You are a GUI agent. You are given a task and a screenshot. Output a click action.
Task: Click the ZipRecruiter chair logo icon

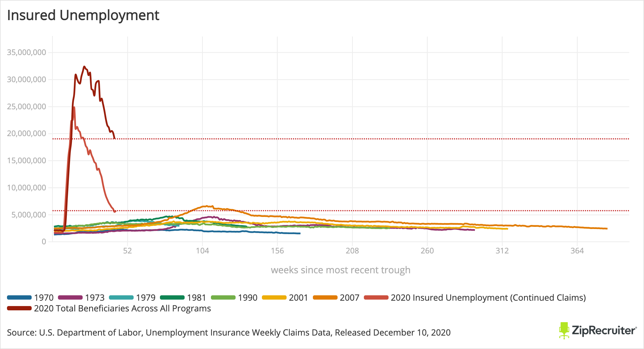pyautogui.click(x=564, y=330)
